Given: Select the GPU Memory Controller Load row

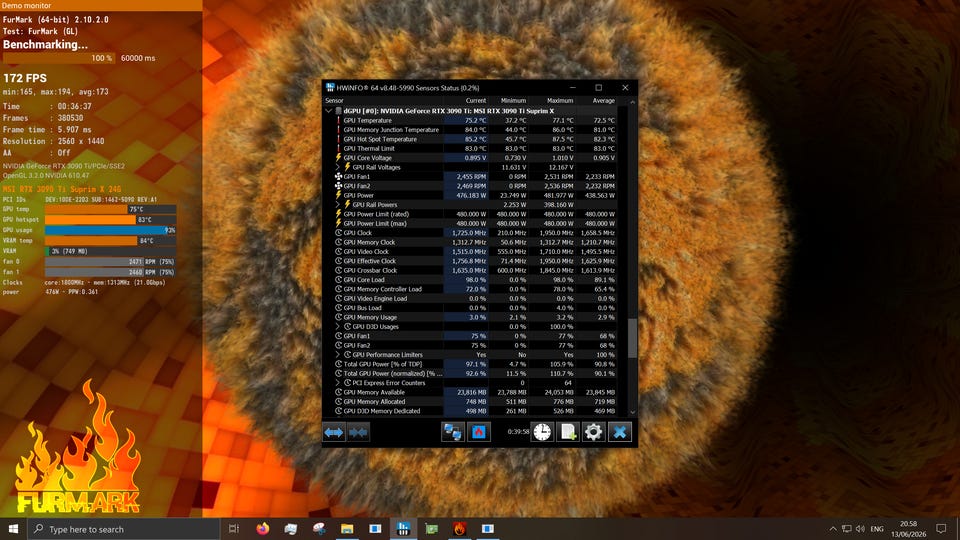Looking at the screenshot, I should tap(475, 289).
